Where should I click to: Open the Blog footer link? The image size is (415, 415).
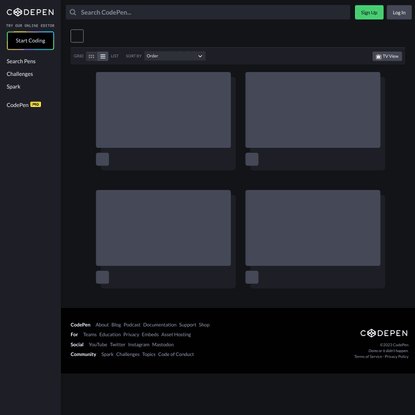(116, 325)
